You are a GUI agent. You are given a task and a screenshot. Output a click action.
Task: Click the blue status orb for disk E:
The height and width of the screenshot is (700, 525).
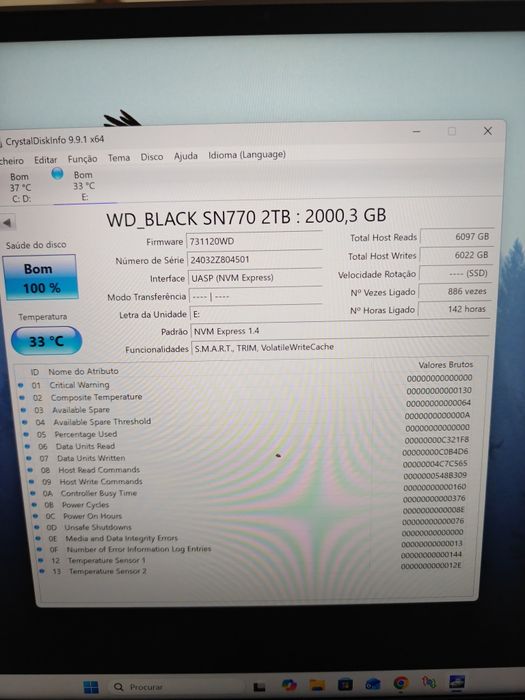(57, 174)
